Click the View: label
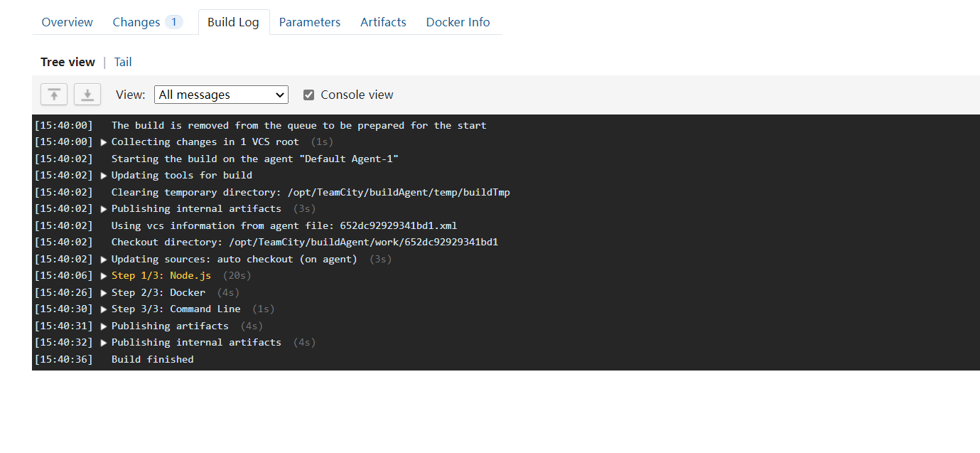The image size is (980, 453). [131, 95]
